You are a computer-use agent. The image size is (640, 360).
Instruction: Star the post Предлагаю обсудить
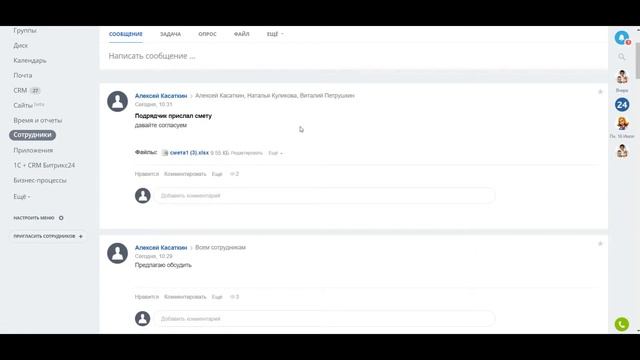click(600, 244)
